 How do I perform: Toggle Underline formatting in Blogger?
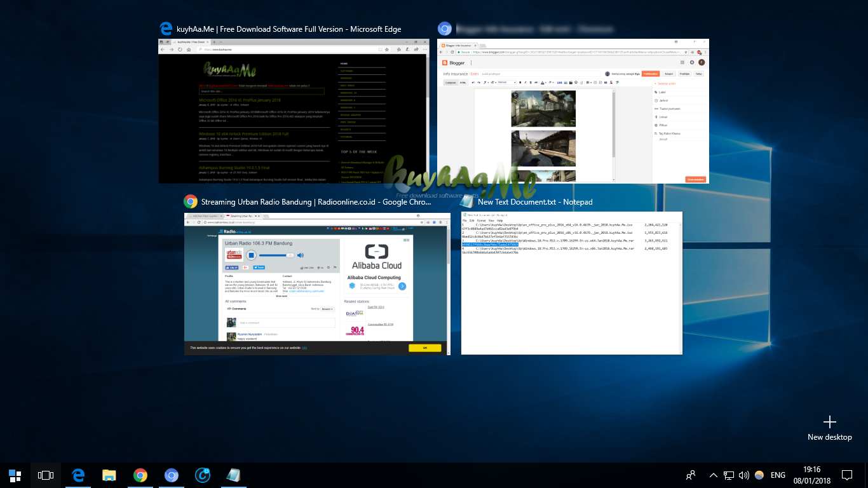pyautogui.click(x=531, y=82)
